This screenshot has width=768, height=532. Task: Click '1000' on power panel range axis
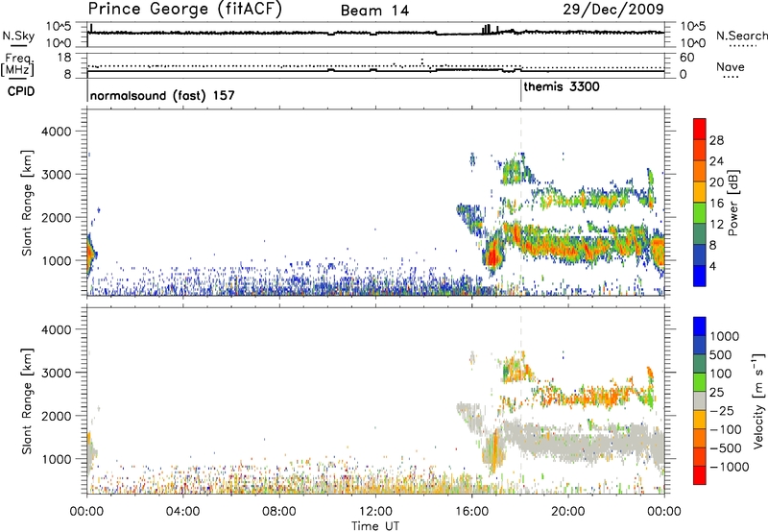(56, 260)
